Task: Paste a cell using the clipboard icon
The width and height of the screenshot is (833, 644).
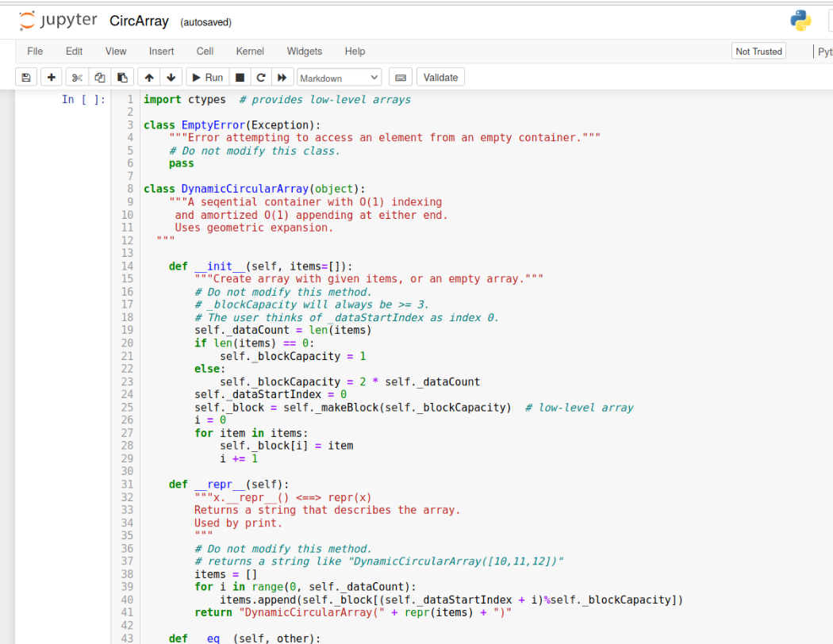Action: click(123, 77)
